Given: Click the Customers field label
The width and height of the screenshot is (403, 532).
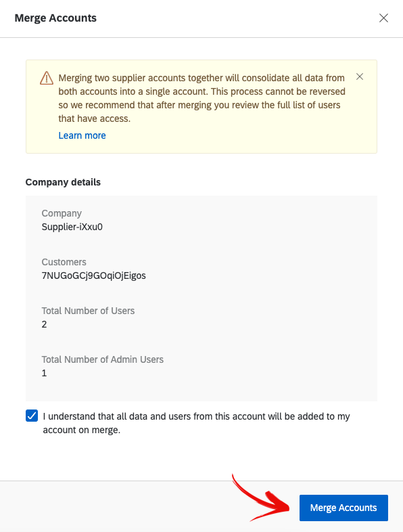Looking at the screenshot, I should point(64,262).
